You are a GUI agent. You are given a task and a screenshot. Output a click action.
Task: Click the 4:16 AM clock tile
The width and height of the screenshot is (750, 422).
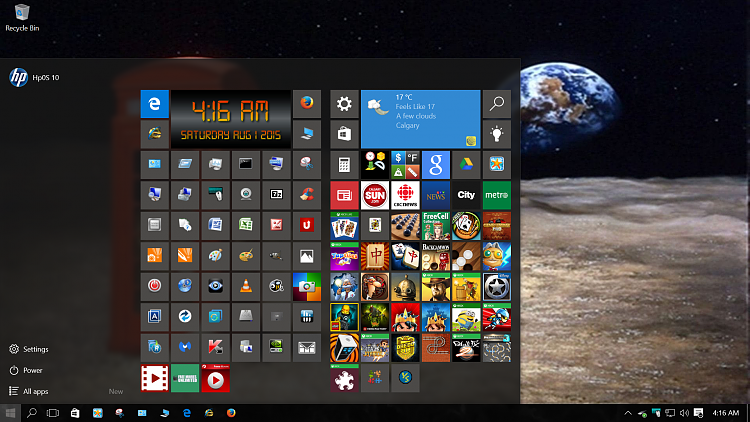click(x=231, y=119)
